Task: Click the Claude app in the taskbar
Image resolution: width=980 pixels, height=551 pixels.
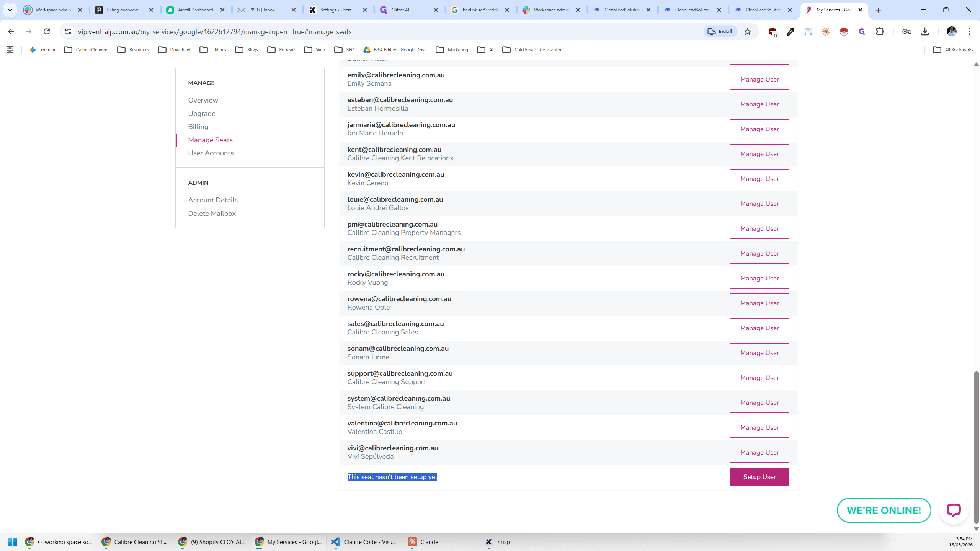Action: coord(423,542)
